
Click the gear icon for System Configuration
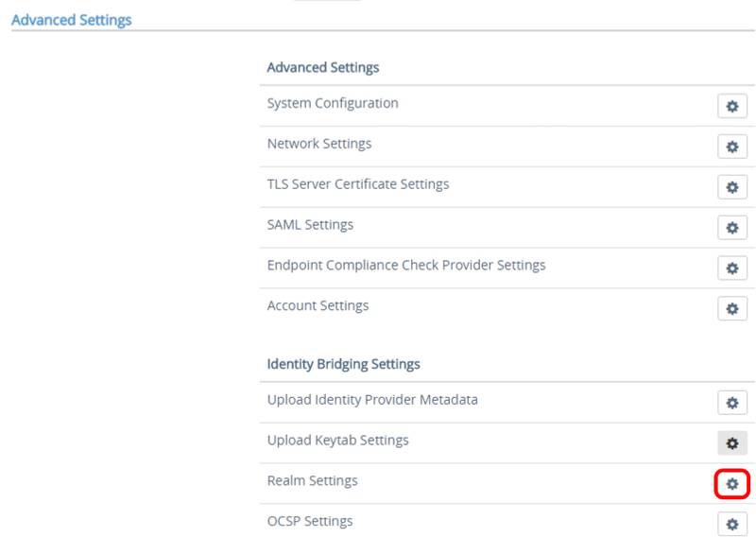tap(731, 106)
